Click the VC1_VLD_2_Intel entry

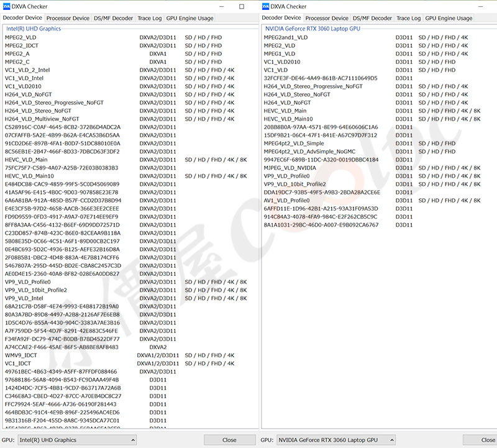tap(120, 70)
